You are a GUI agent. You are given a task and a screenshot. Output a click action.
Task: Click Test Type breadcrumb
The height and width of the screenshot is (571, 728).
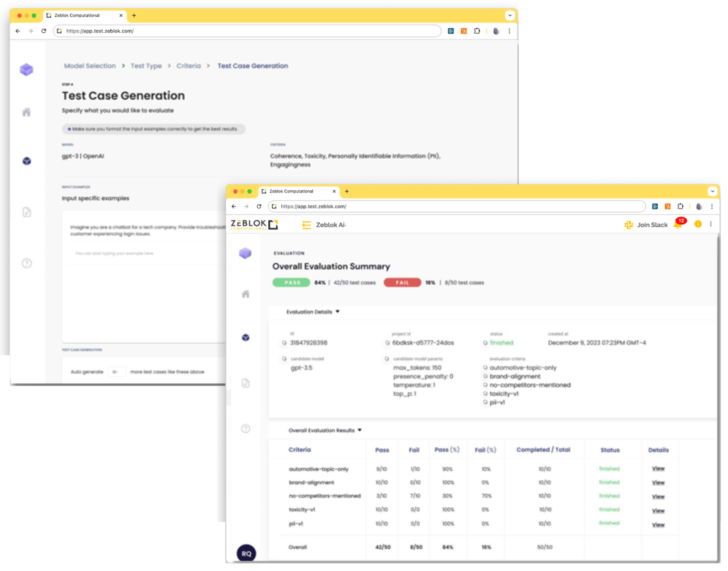(146, 66)
